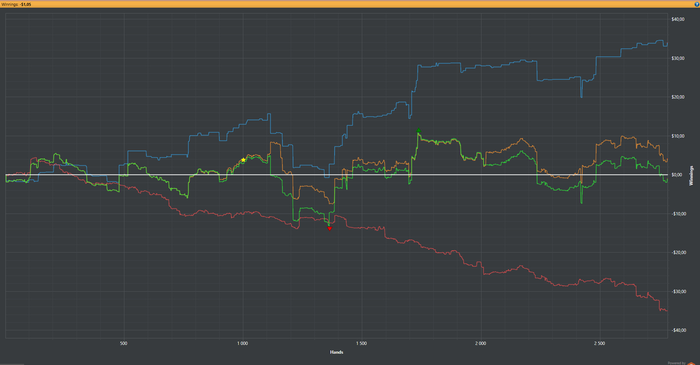Click the '$0,00' y-axis label
The image size is (700, 365).
click(677, 175)
